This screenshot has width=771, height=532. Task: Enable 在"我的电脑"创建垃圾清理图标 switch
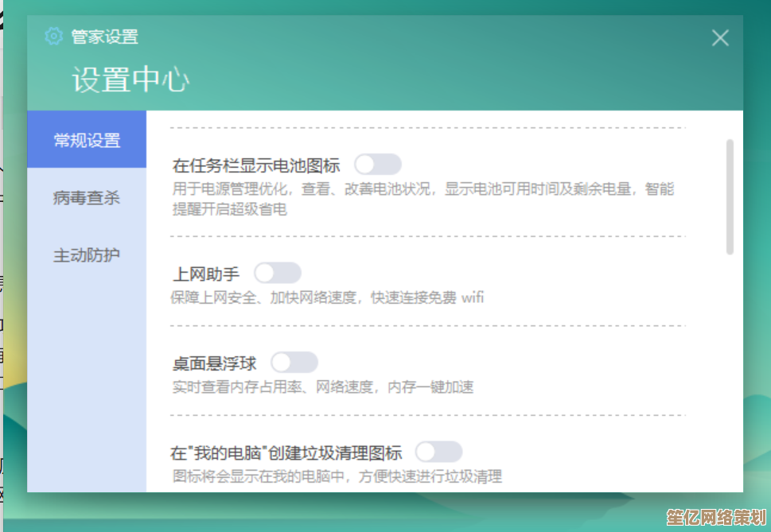pyautogui.click(x=440, y=451)
